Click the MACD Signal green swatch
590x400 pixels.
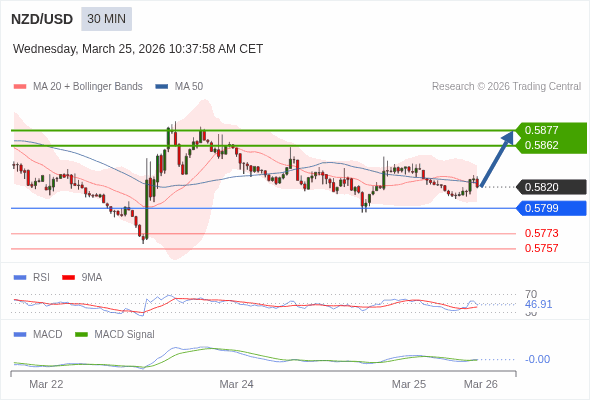click(x=81, y=335)
